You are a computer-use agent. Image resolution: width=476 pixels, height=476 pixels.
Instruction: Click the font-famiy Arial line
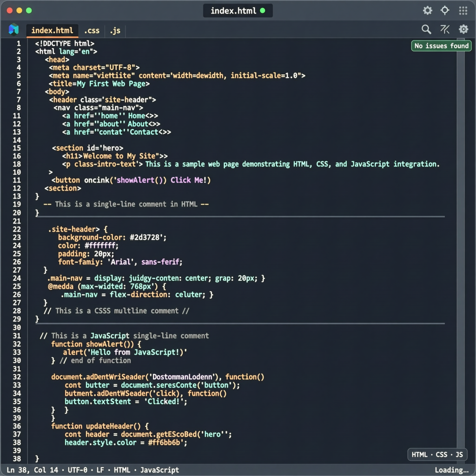[120, 262]
